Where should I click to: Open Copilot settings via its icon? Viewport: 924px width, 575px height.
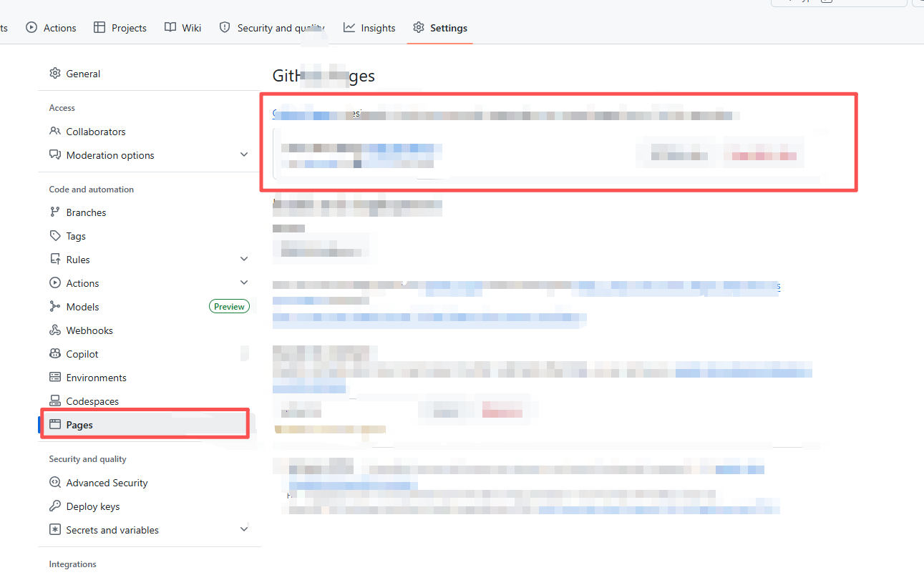click(x=55, y=354)
